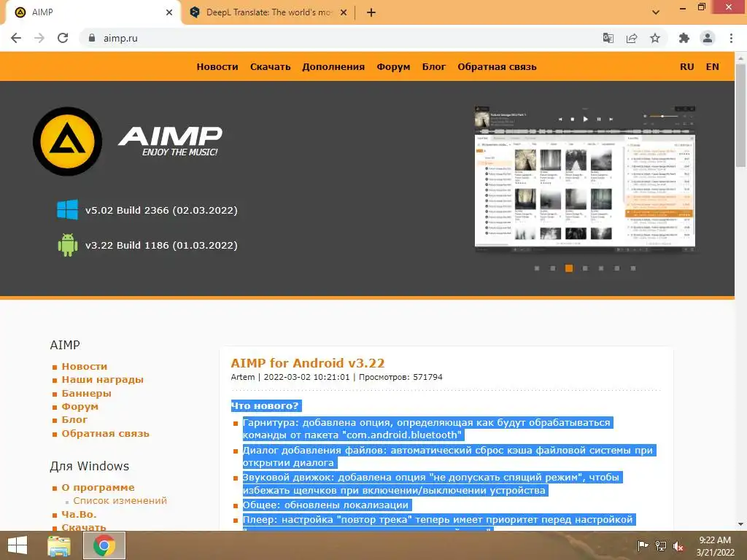Share this page via share icon
747x560 pixels.
pos(632,38)
